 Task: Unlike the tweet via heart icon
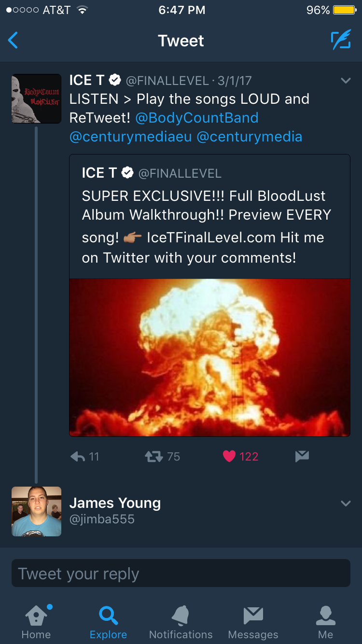pyautogui.click(x=229, y=456)
